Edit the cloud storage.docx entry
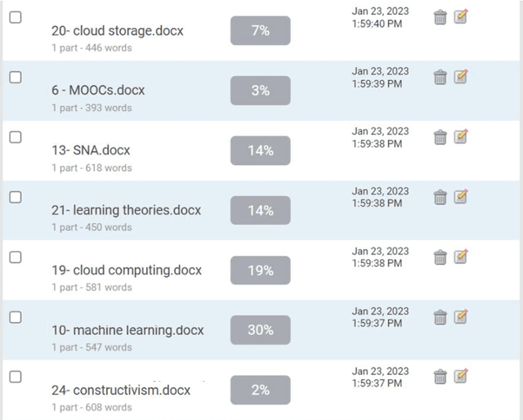This screenshot has width=523, height=420. tap(461, 16)
